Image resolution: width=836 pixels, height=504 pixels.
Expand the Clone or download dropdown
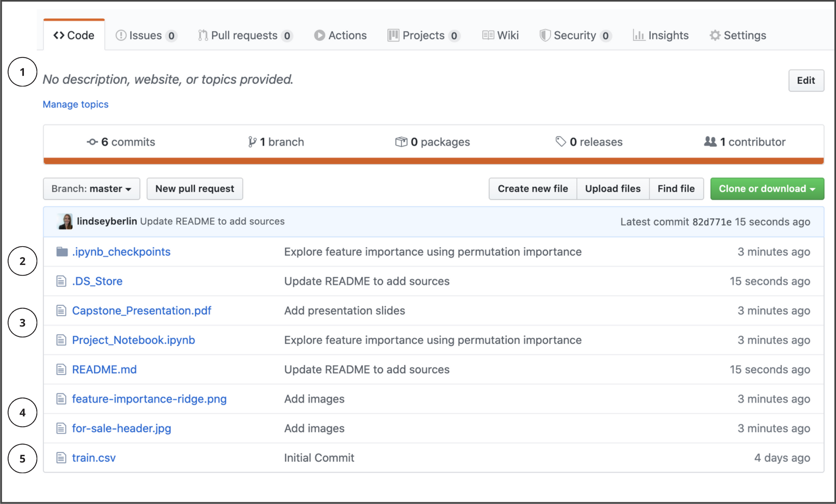pyautogui.click(x=767, y=189)
